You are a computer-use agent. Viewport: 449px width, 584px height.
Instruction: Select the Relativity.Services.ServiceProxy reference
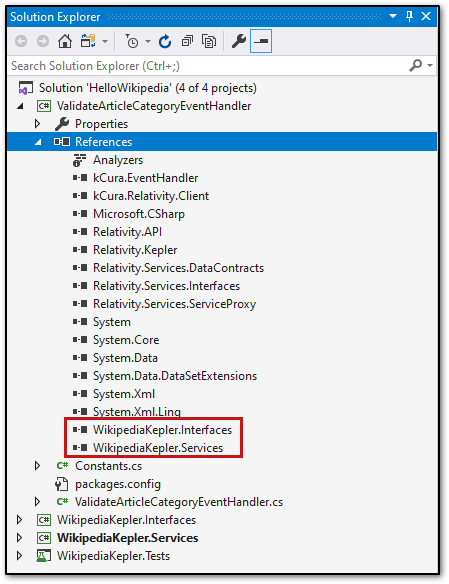tap(174, 304)
